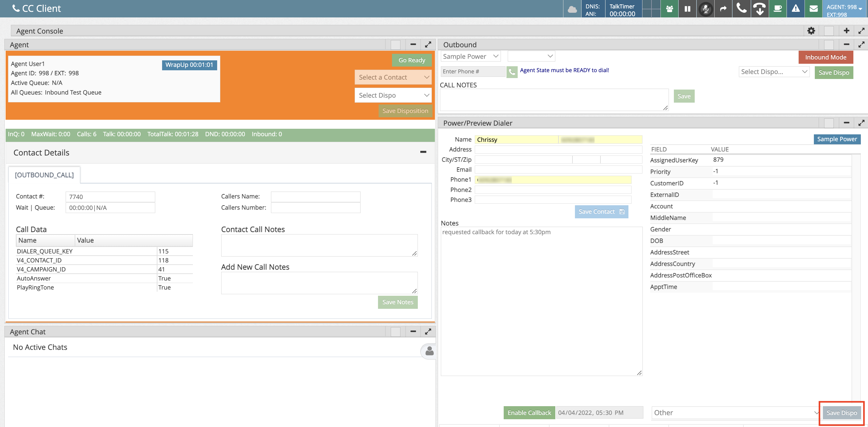This screenshot has width=868, height=427.
Task: Click the warning triangle alert icon
Action: [796, 9]
